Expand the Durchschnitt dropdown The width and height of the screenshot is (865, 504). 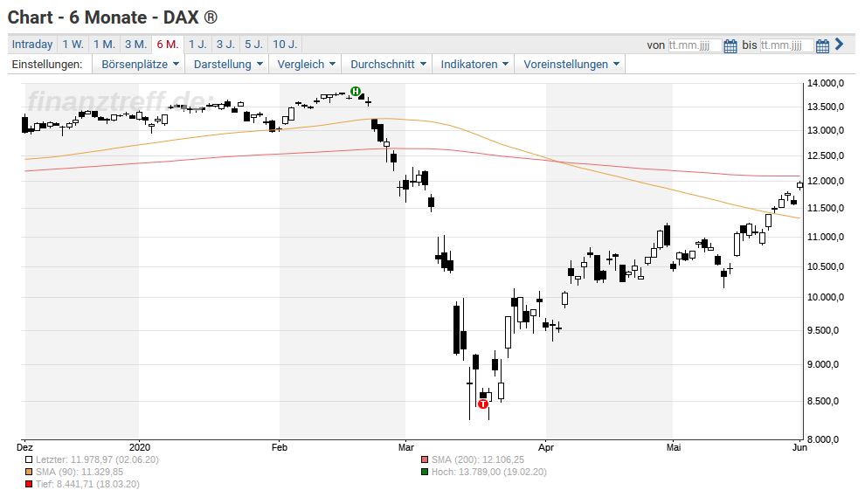pyautogui.click(x=388, y=64)
